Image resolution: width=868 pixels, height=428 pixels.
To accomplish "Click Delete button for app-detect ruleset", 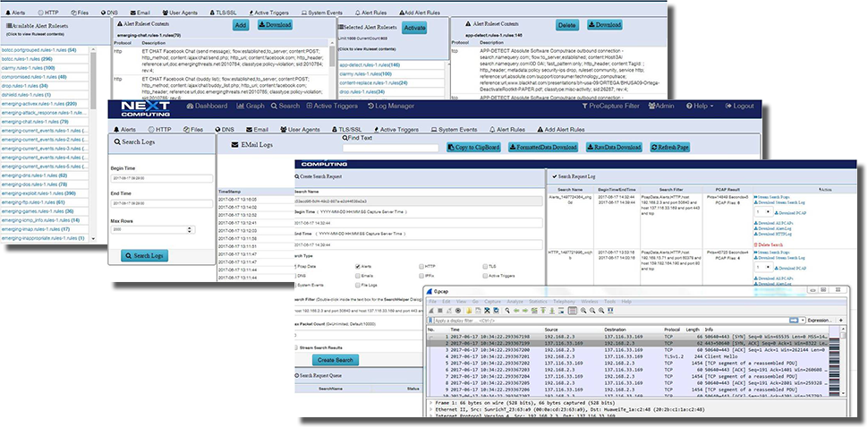I will coord(566,25).
